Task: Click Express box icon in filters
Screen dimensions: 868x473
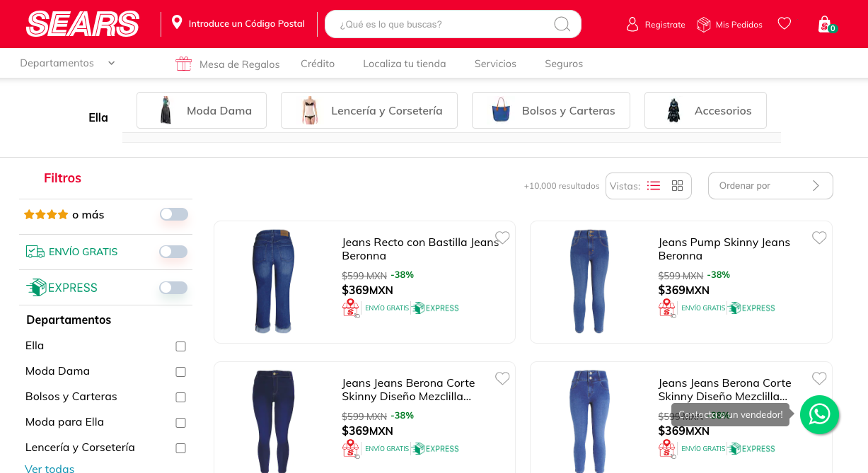Action: point(36,288)
